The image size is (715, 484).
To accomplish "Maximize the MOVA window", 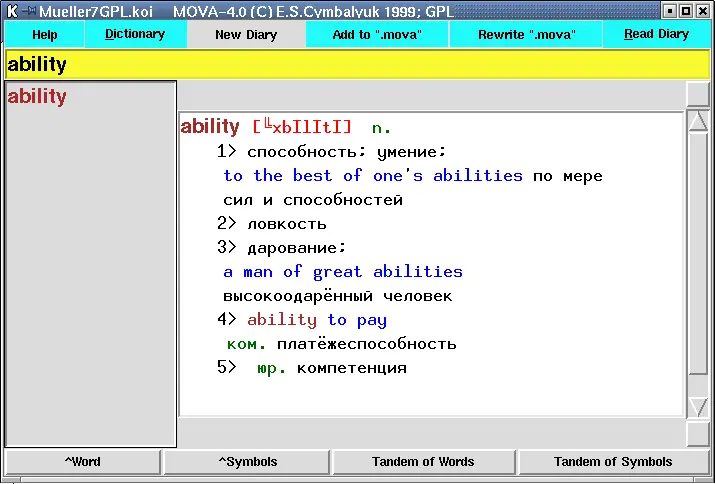I will (x=686, y=10).
